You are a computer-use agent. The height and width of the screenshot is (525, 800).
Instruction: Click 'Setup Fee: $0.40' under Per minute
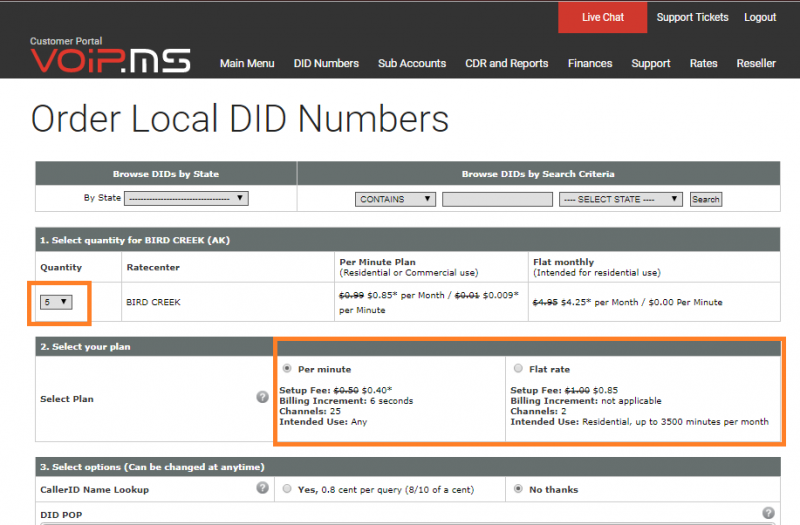pos(336,390)
